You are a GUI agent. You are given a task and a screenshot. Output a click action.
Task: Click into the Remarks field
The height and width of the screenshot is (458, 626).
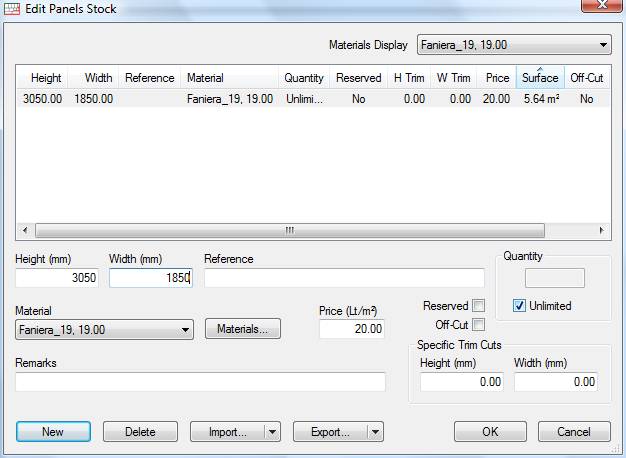(200, 382)
